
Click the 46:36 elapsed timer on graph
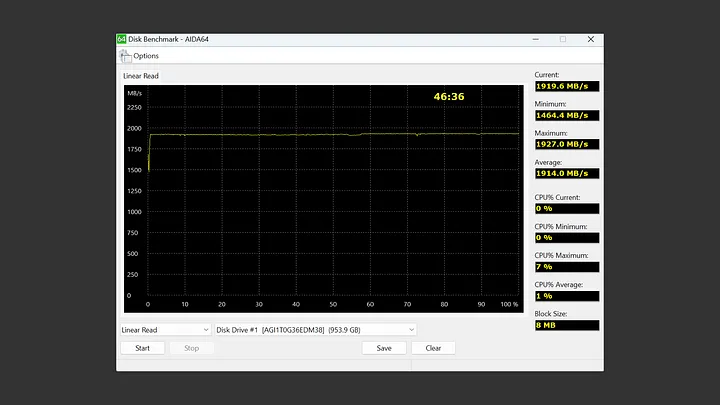(448, 97)
